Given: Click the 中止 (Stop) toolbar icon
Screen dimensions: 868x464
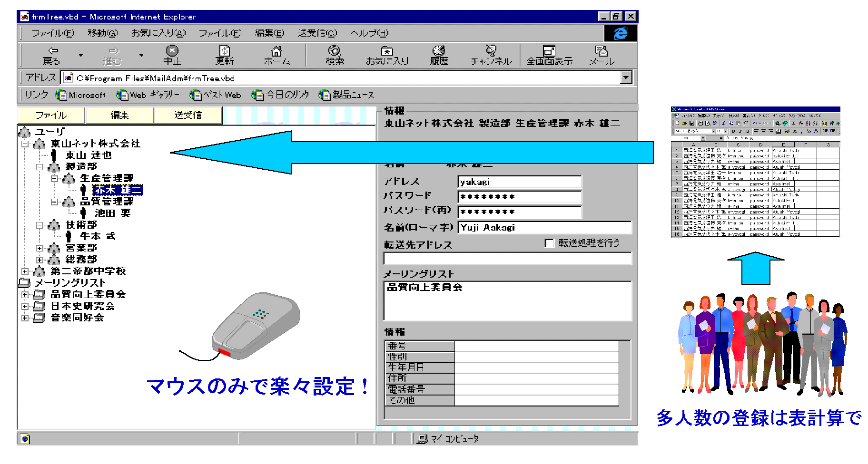Looking at the screenshot, I should (172, 55).
